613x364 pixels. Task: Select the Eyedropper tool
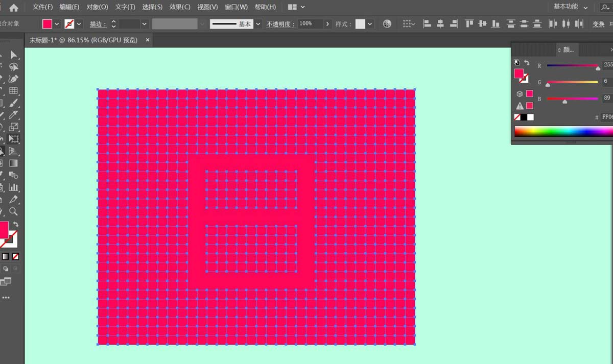tap(13, 114)
